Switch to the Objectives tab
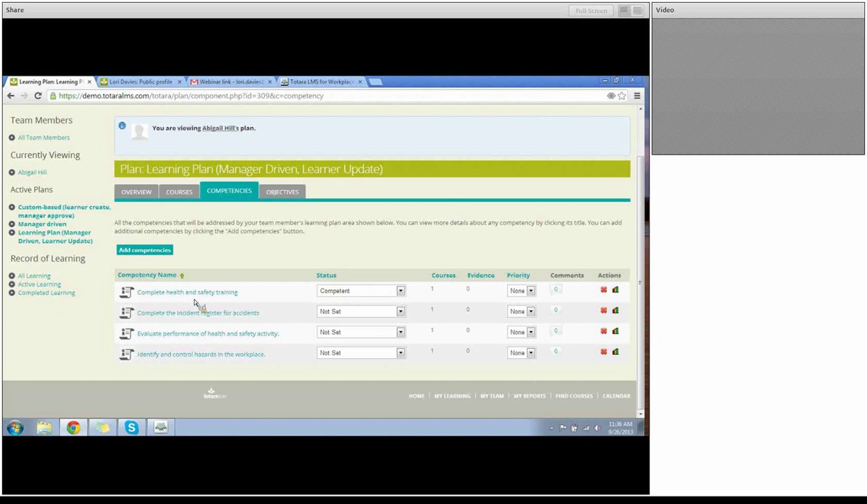867x504 pixels. (x=282, y=192)
